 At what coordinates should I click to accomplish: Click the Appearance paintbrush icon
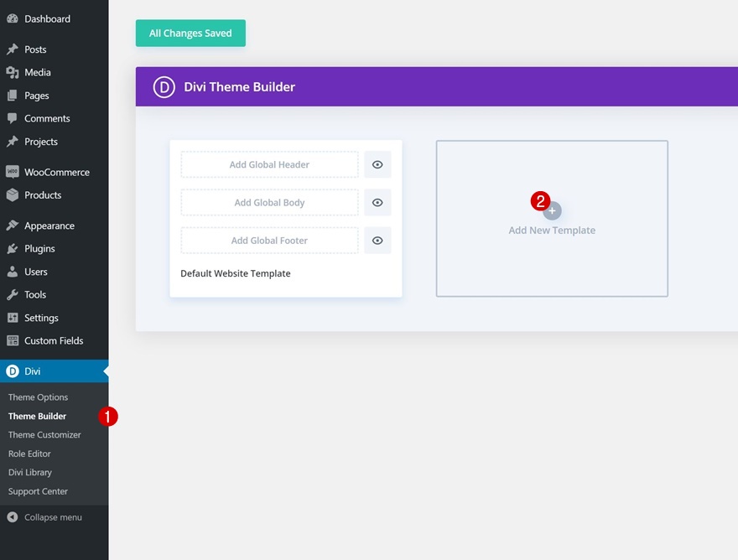tap(13, 226)
